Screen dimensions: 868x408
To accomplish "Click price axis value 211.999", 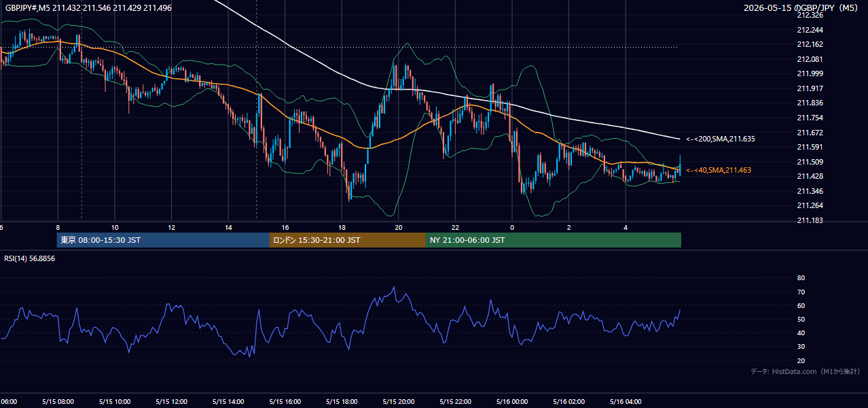I will click(x=809, y=73).
